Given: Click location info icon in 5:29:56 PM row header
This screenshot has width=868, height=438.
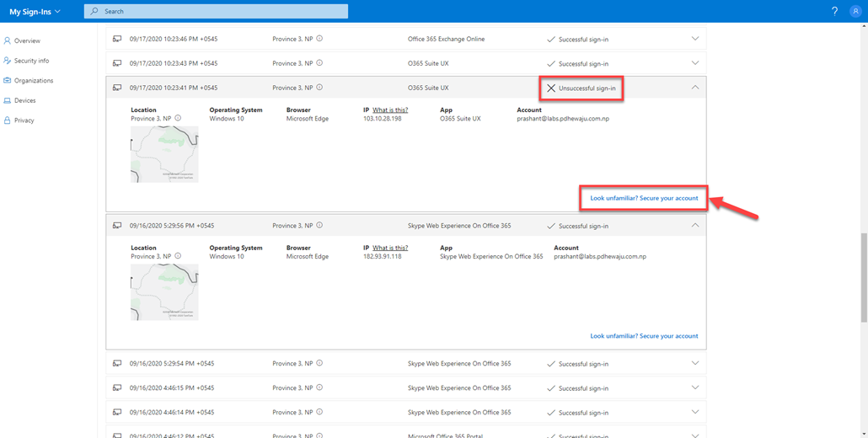Looking at the screenshot, I should [319, 226].
